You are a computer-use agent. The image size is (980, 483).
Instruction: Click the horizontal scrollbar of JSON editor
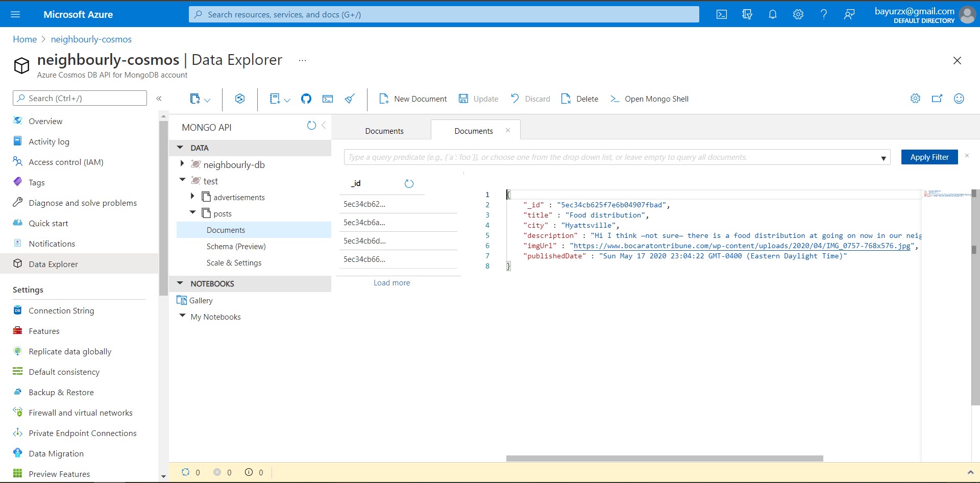665,458
